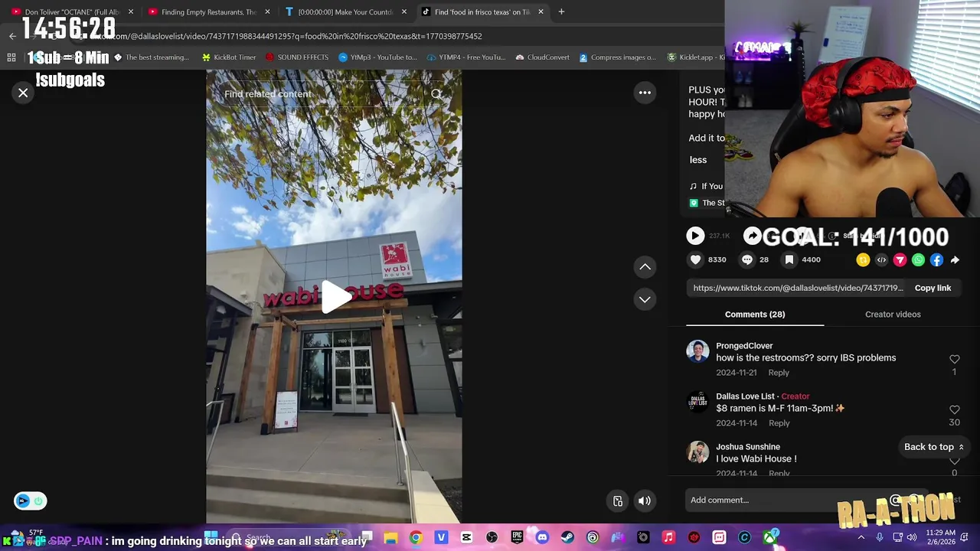The width and height of the screenshot is (980, 551).
Task: Switch to the Make Your Countdown tab
Action: [345, 11]
